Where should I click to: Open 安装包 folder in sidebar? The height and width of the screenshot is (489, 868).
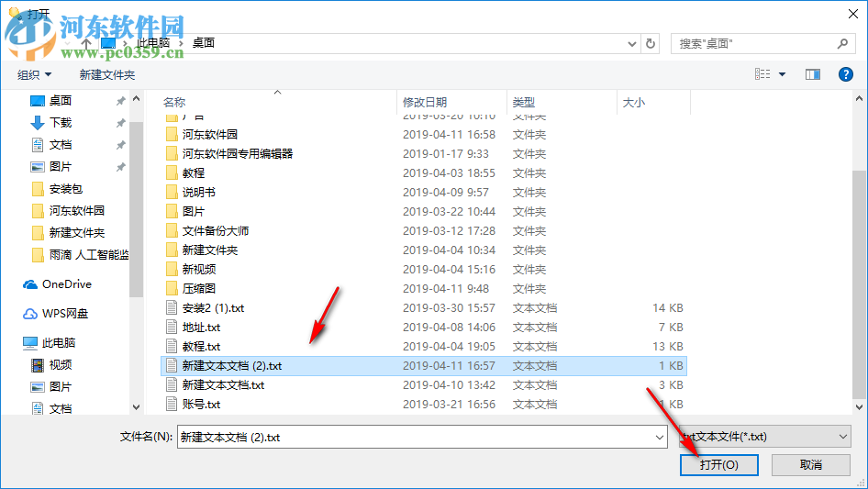[65, 189]
